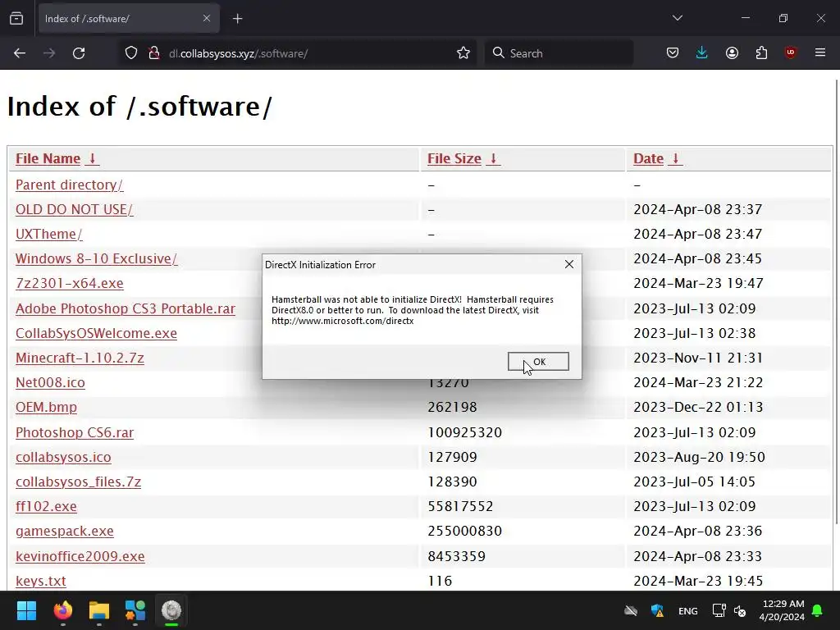Open network status tray icon

pos(719,610)
